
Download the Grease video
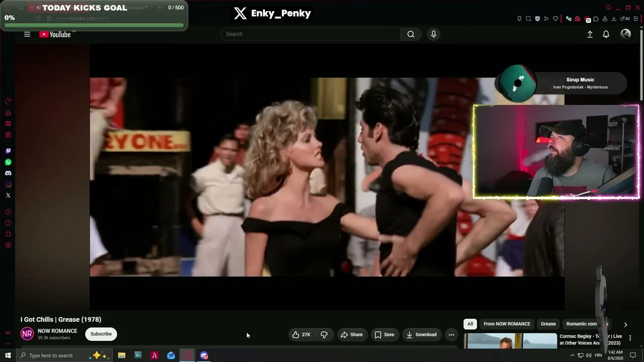point(422,335)
